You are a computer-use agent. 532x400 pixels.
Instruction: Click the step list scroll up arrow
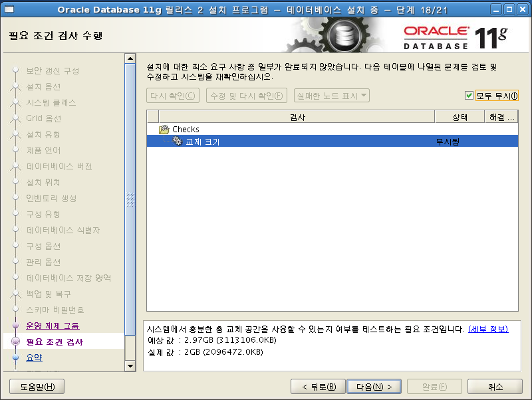click(130, 58)
